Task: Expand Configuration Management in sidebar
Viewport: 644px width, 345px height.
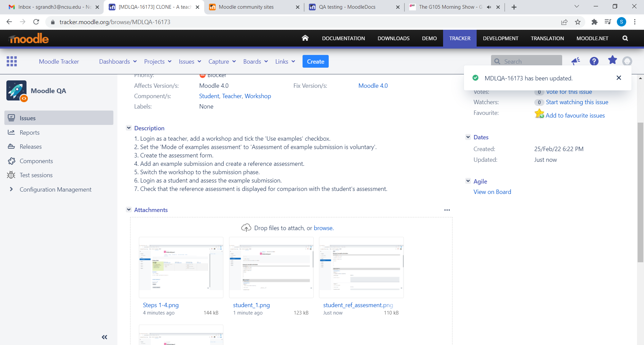Action: [x=11, y=189]
